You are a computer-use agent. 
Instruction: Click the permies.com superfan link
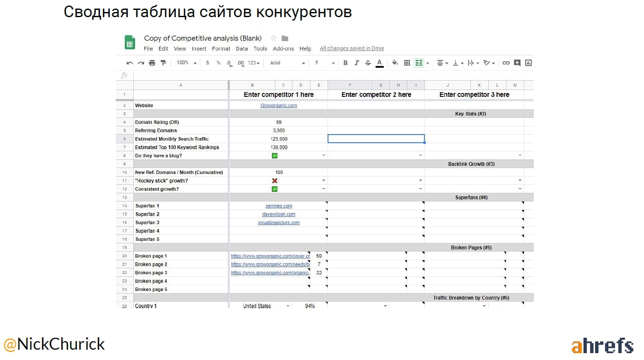(x=279, y=206)
